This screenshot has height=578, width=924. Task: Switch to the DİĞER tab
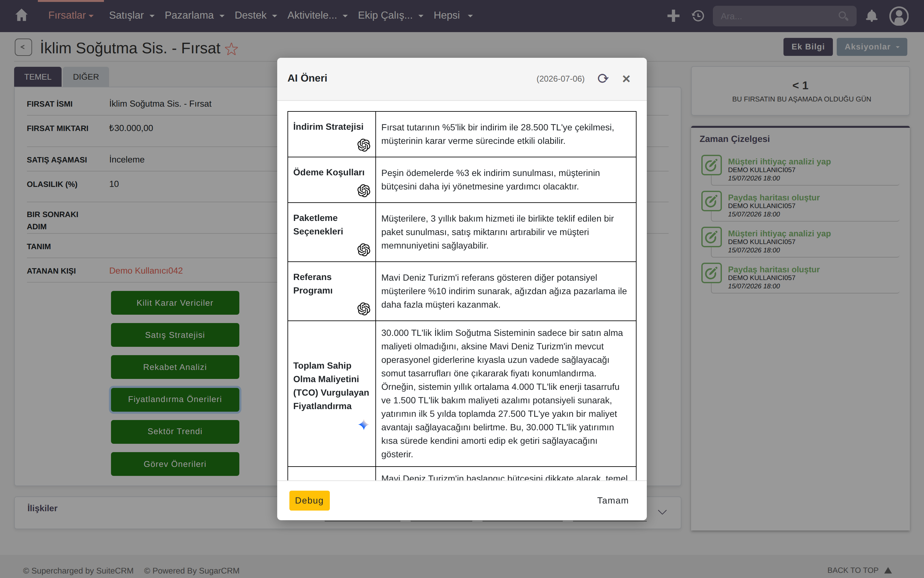point(86,77)
